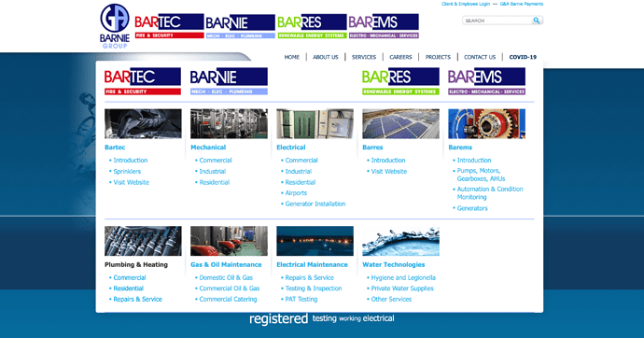Select the Barems Electro-Mechanical header logo
644x338 pixels.
tap(384, 26)
